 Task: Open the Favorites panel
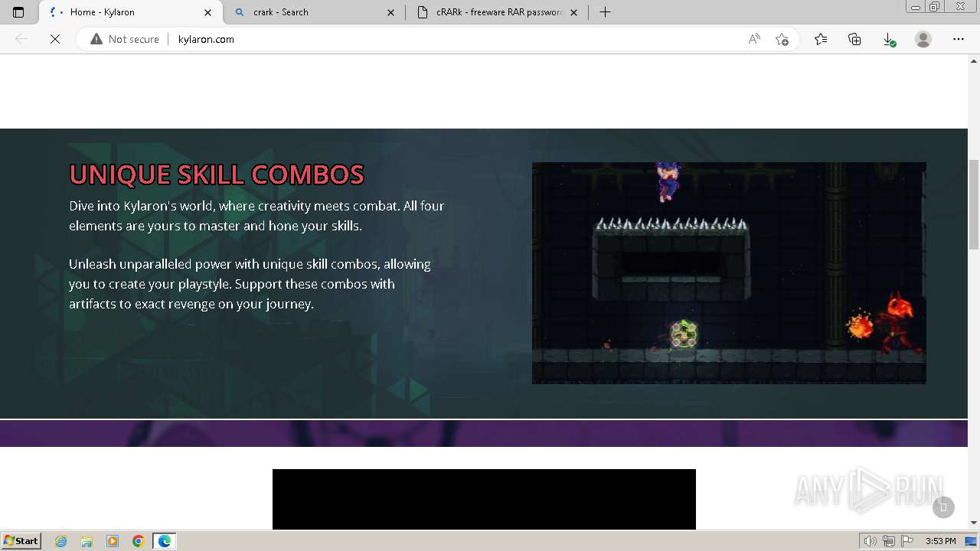[x=821, y=39]
